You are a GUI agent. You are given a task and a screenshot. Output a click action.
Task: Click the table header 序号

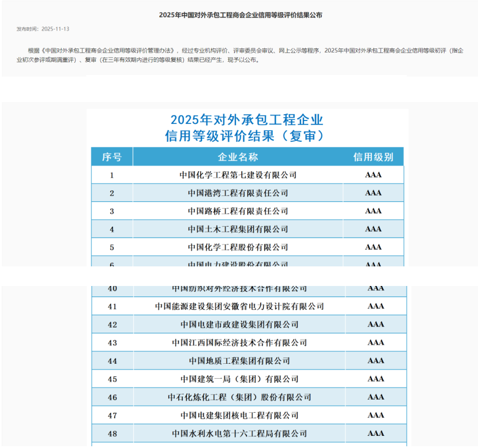tap(112, 156)
